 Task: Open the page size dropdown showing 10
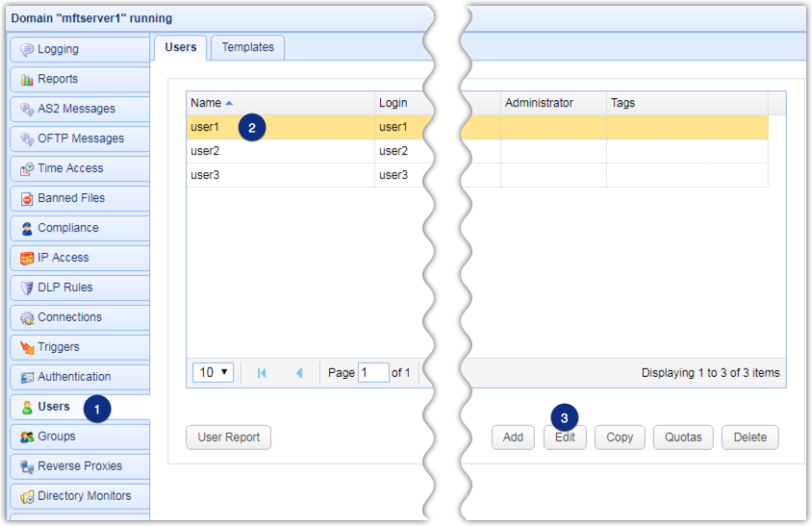coord(213,372)
